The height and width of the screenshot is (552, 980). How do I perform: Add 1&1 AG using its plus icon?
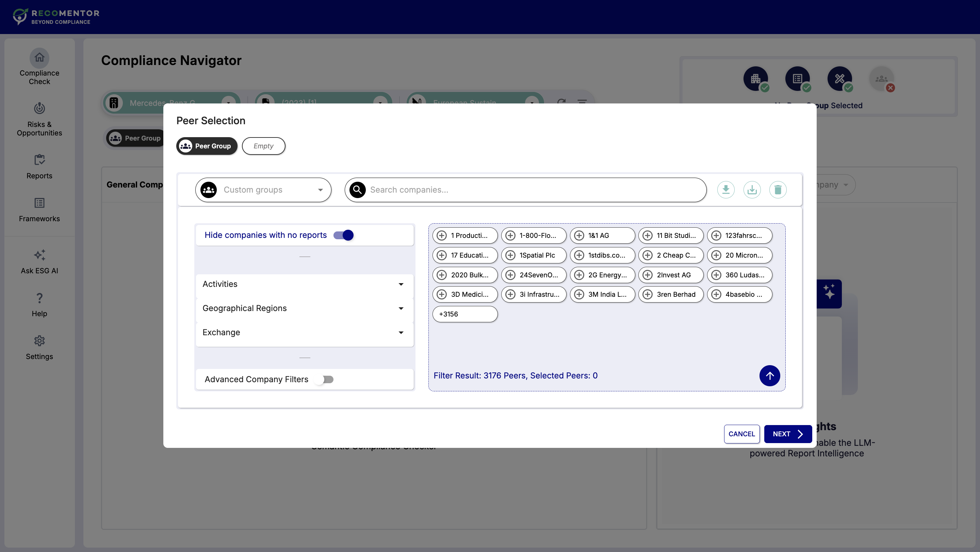click(x=579, y=236)
